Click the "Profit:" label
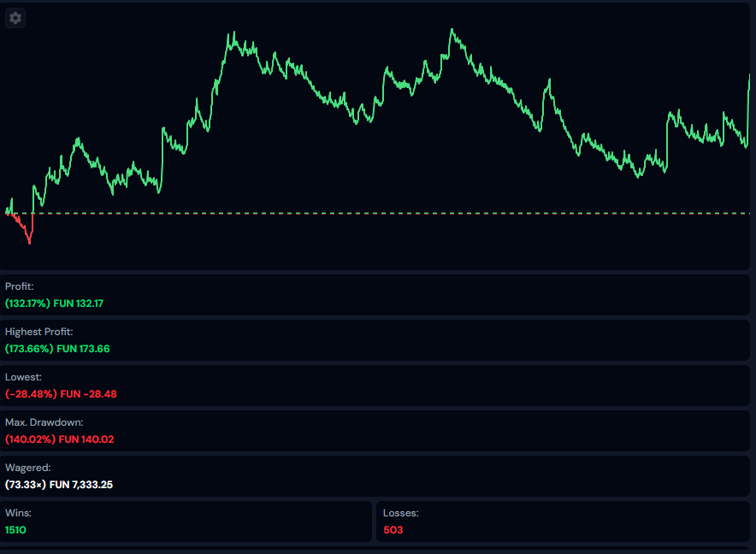756x554 pixels. 20,286
